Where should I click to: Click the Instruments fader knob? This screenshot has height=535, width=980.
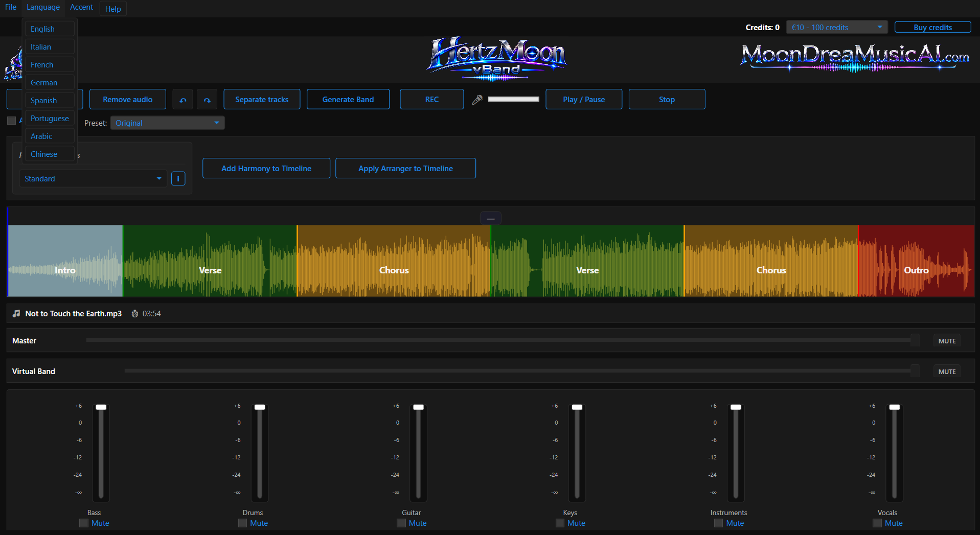pyautogui.click(x=736, y=407)
